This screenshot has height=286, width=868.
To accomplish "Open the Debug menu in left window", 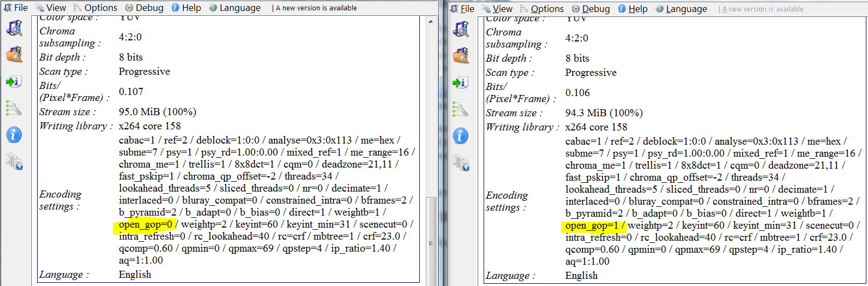I will [x=144, y=8].
